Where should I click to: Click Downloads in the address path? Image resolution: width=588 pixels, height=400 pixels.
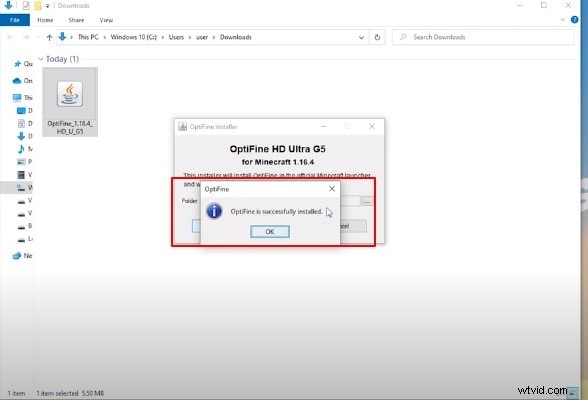click(x=236, y=37)
